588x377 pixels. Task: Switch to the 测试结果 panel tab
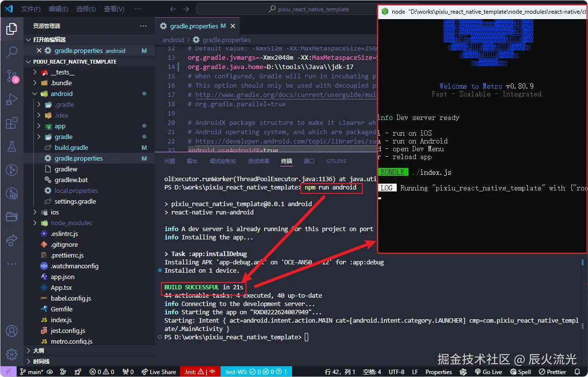pos(259,161)
